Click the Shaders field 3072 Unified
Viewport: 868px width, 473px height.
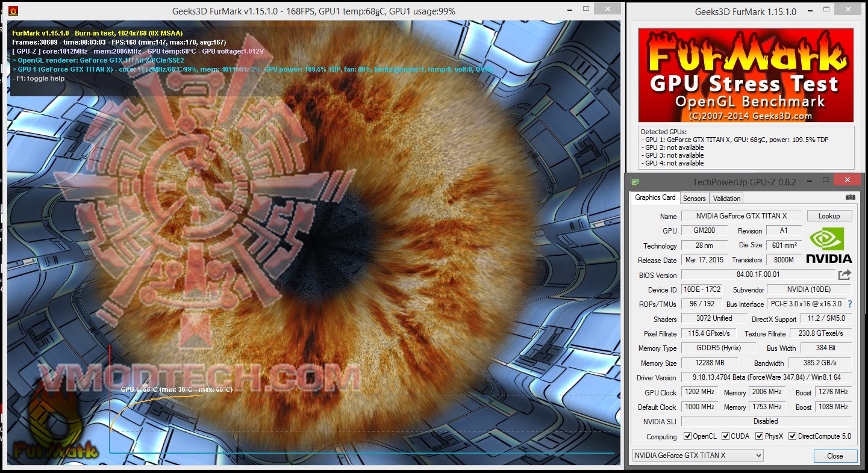point(714,319)
